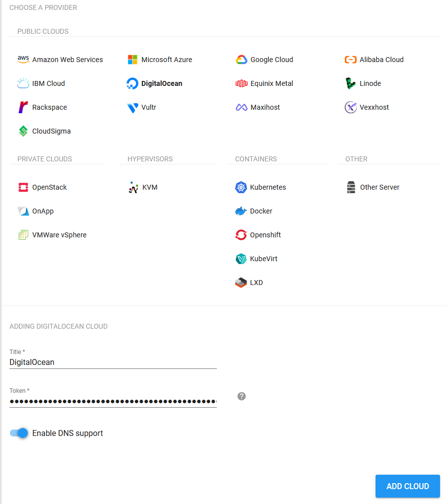Pick the Google Cloud logo icon
The height and width of the screenshot is (504, 447).
point(241,60)
